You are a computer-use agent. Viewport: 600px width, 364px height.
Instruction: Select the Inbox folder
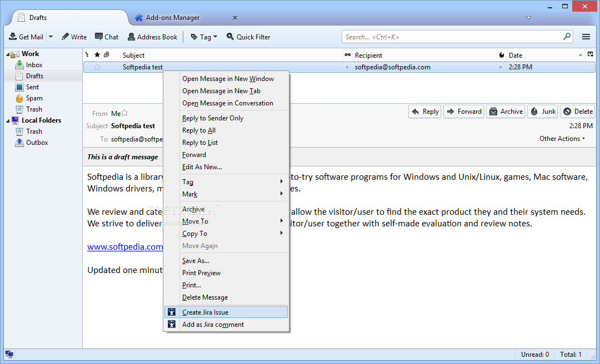tap(34, 65)
